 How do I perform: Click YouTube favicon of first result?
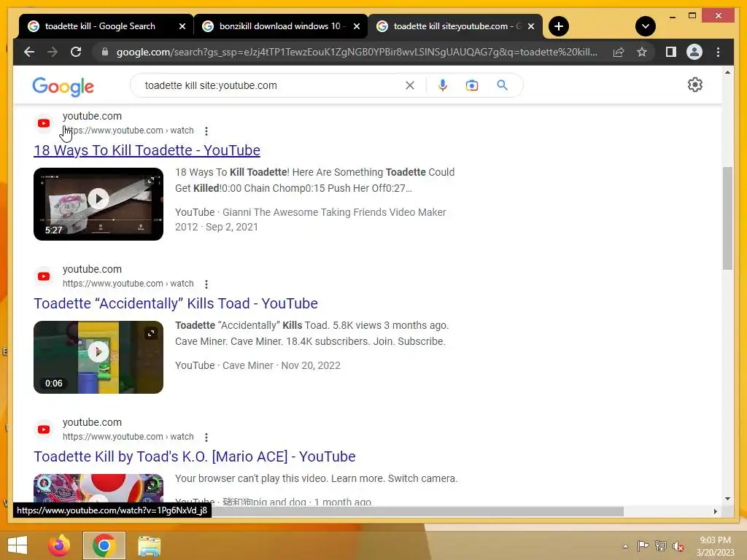click(x=44, y=123)
